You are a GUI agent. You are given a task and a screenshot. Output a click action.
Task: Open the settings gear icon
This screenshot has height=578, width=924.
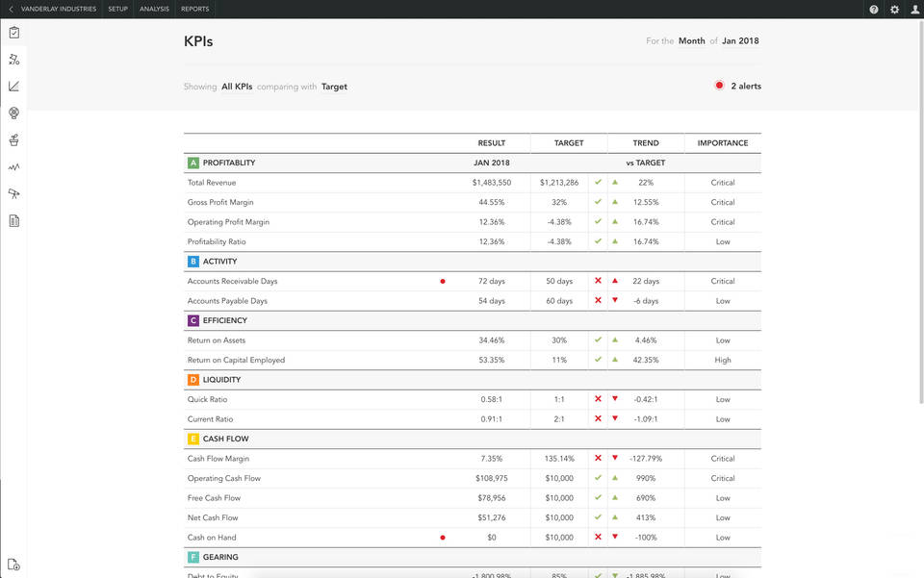point(895,10)
